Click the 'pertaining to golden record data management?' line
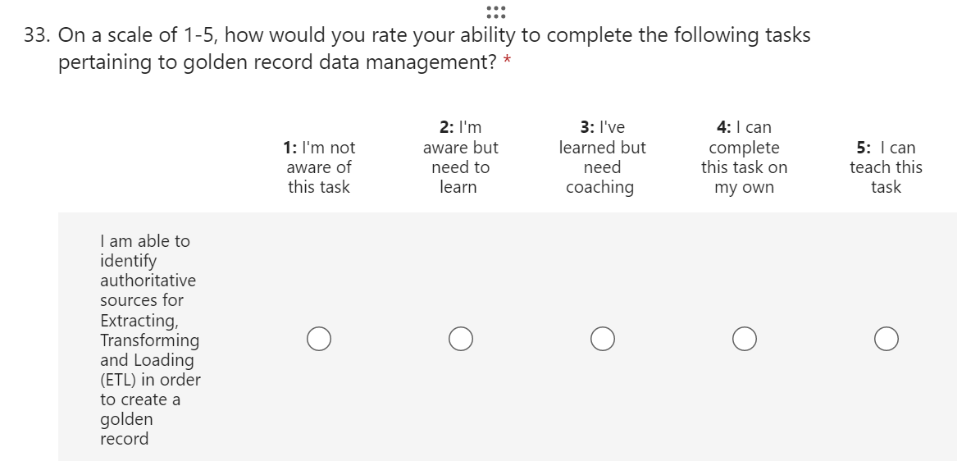The height and width of the screenshot is (461, 980). (276, 63)
